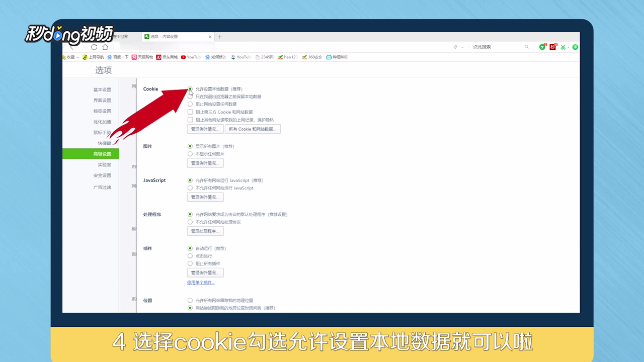Open the 如何修改 bookmark
This screenshot has height=362, width=644.
point(216,57)
